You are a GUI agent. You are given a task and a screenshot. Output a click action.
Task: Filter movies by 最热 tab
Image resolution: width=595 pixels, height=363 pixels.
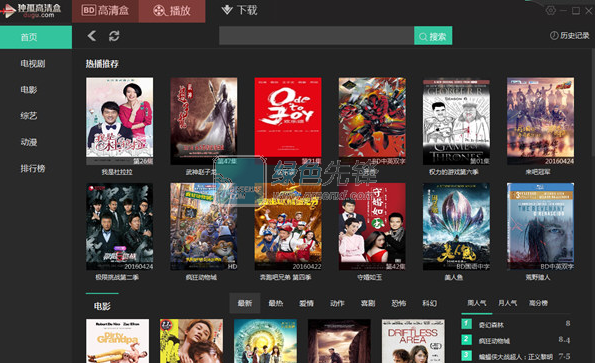click(276, 303)
